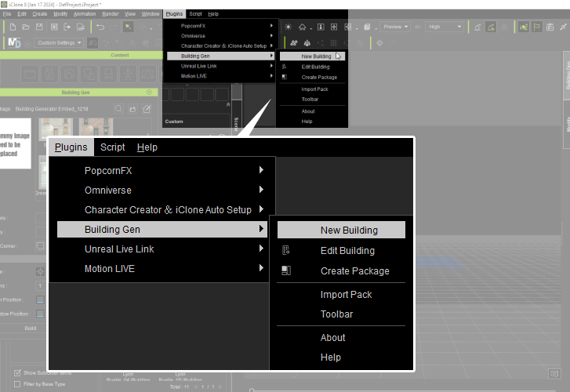Open the Modify menu in the menu bar
Screen dimensions: 570x392
[60, 14]
